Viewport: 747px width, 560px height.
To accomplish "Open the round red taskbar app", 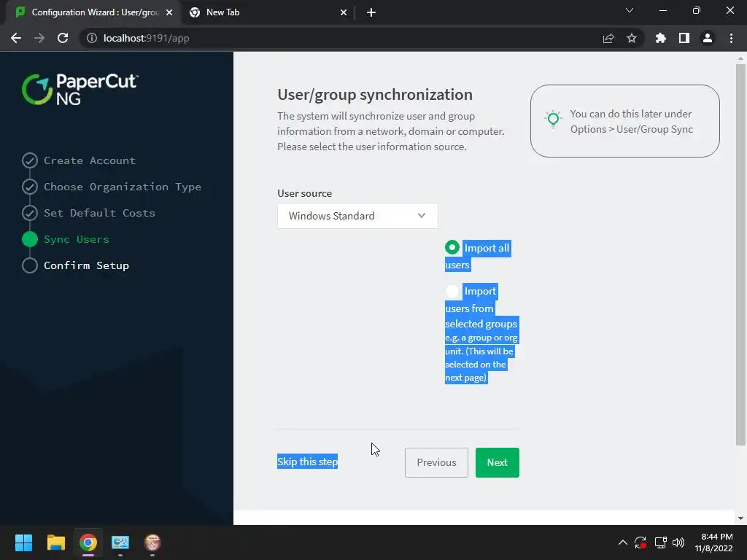I will (x=152, y=542).
